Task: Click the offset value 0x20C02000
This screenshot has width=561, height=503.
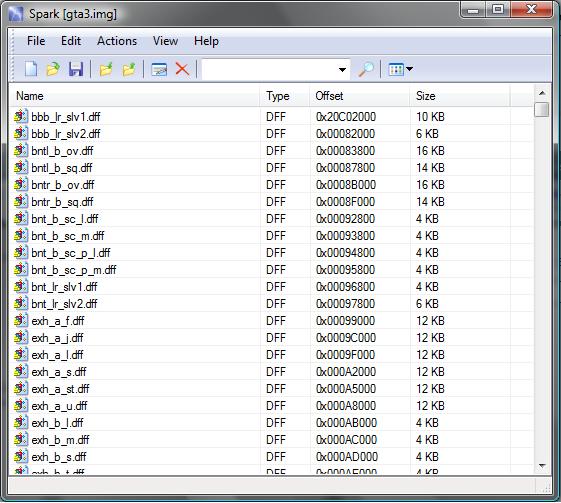Action: (346, 117)
